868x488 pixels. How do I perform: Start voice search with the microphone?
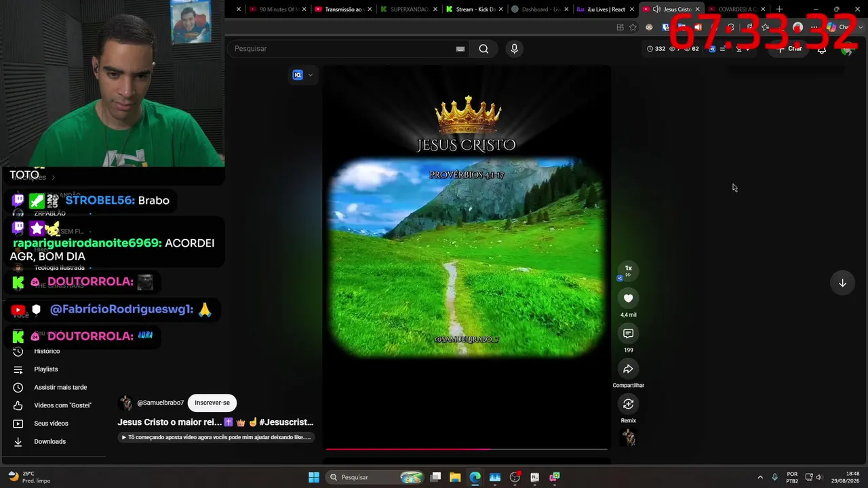pos(514,49)
